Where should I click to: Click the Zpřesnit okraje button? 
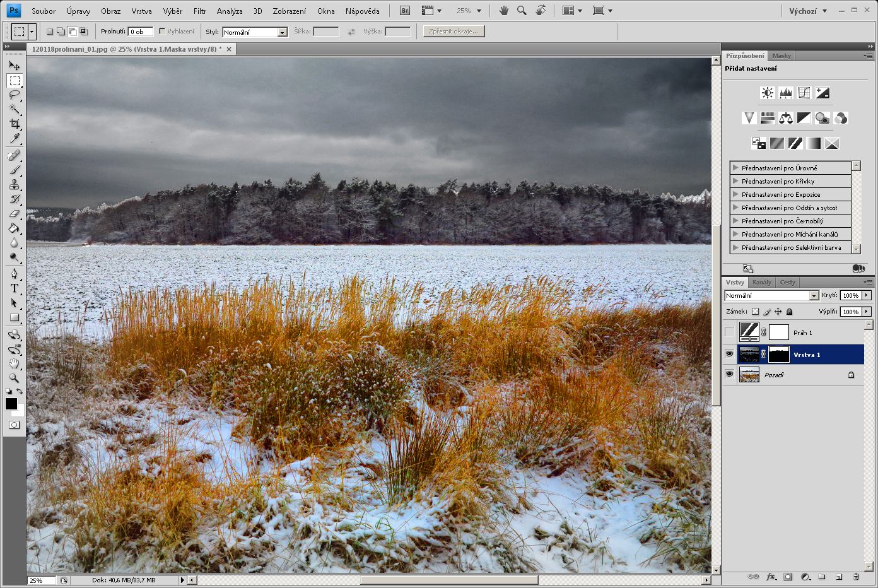(x=454, y=32)
